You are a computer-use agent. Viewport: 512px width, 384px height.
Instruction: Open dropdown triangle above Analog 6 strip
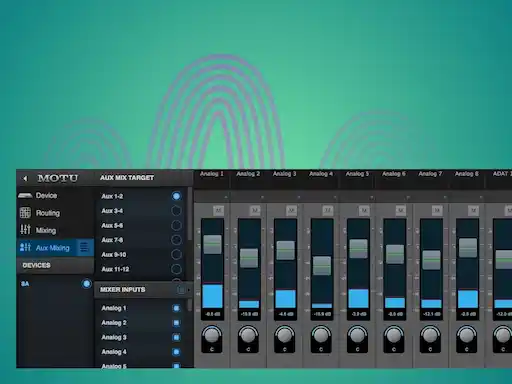(x=408, y=197)
